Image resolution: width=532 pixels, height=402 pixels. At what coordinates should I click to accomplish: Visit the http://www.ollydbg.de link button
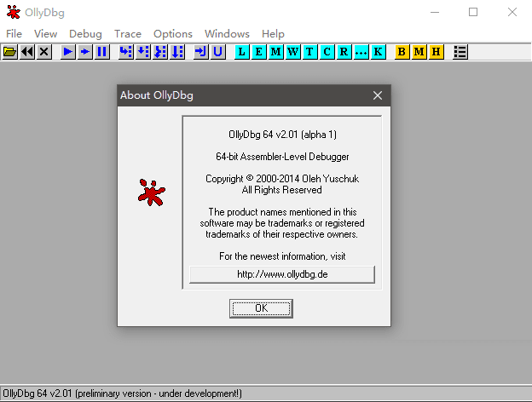pyautogui.click(x=282, y=274)
